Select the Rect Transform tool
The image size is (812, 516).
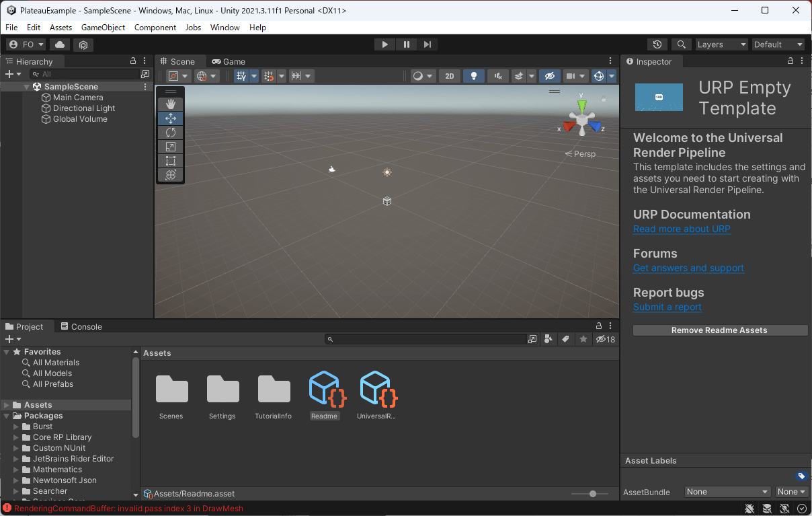coord(170,160)
